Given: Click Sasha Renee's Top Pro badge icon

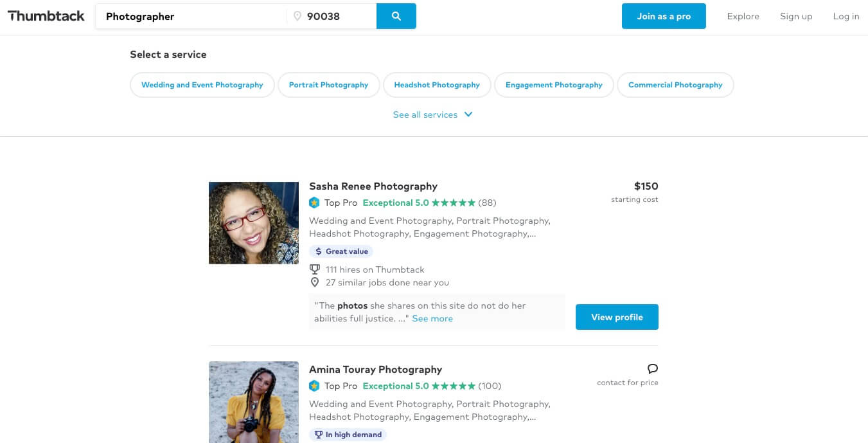Looking at the screenshot, I should pos(314,203).
